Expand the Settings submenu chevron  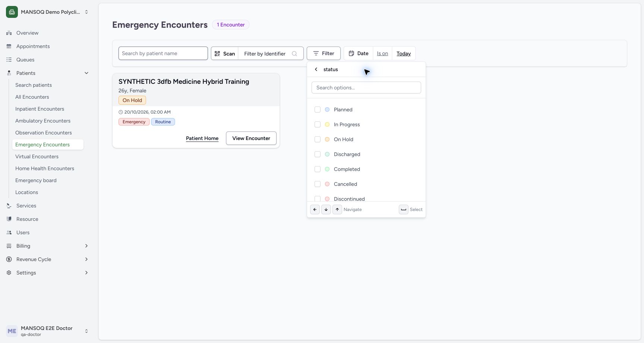coord(86,273)
